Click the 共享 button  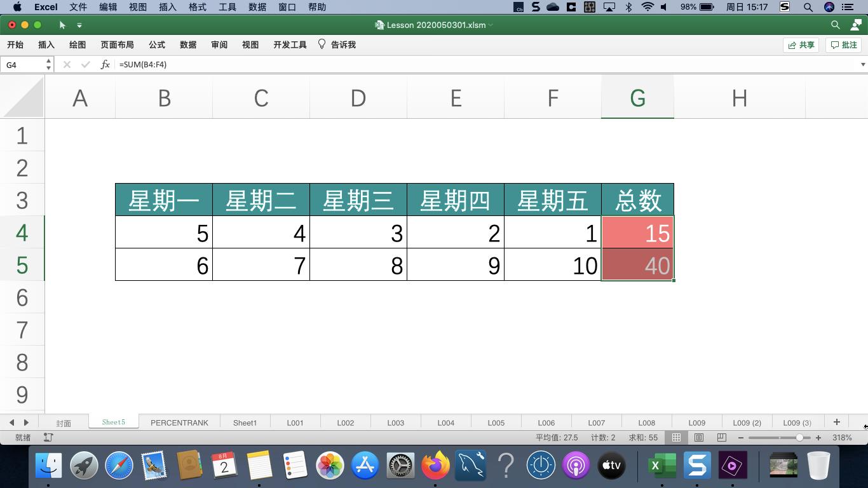[x=801, y=44]
